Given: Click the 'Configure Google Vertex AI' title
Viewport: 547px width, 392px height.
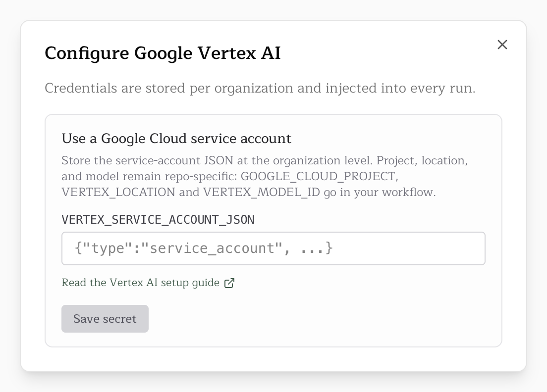Looking at the screenshot, I should [x=163, y=53].
